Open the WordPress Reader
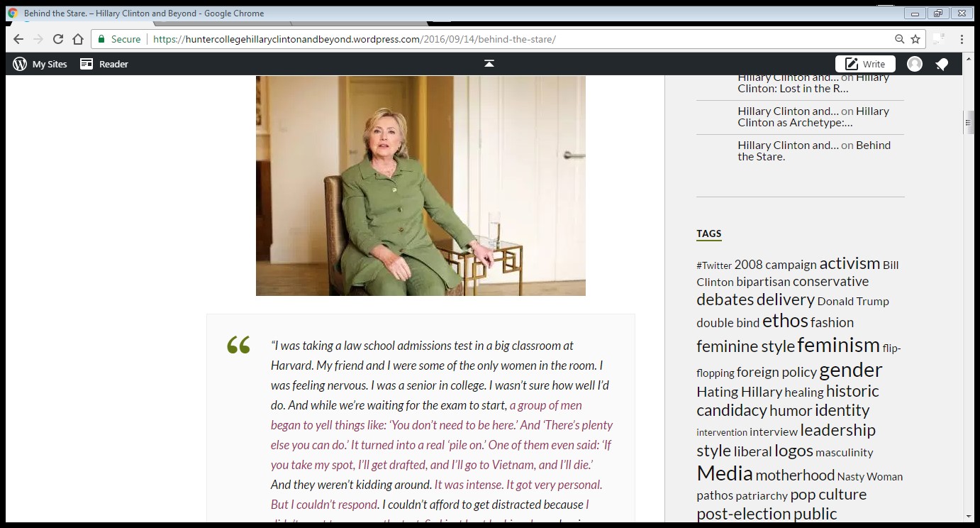This screenshot has width=980, height=528. tap(104, 64)
